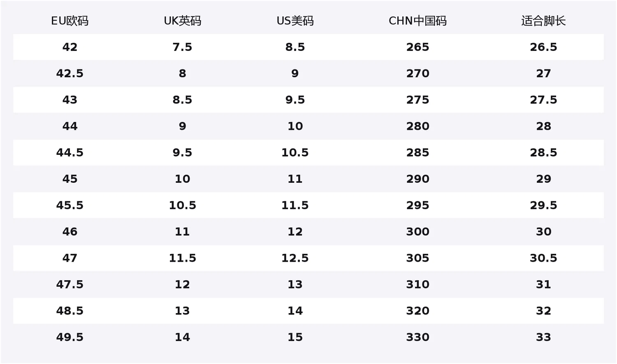Click the foot length 33 cell
The image size is (617, 364).
pos(543,337)
